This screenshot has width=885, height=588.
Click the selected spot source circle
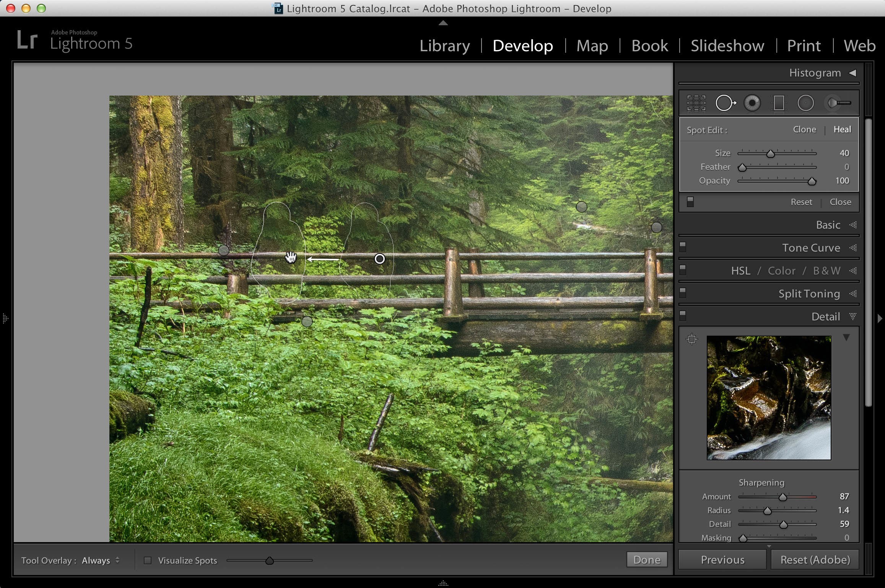(379, 259)
